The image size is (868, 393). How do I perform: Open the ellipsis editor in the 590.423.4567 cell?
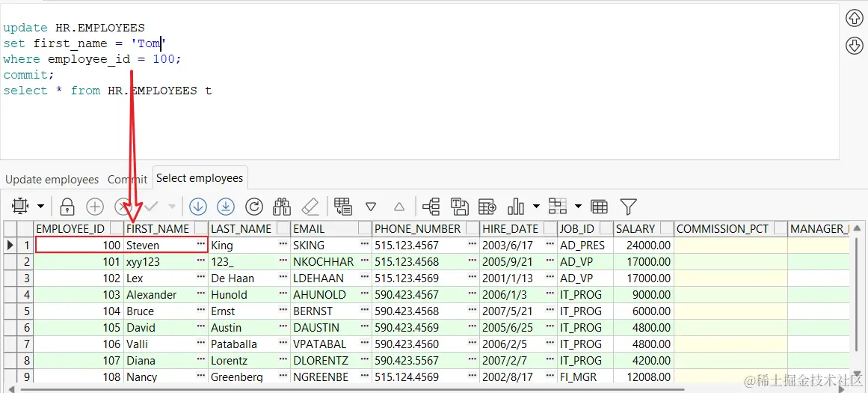[x=473, y=294]
